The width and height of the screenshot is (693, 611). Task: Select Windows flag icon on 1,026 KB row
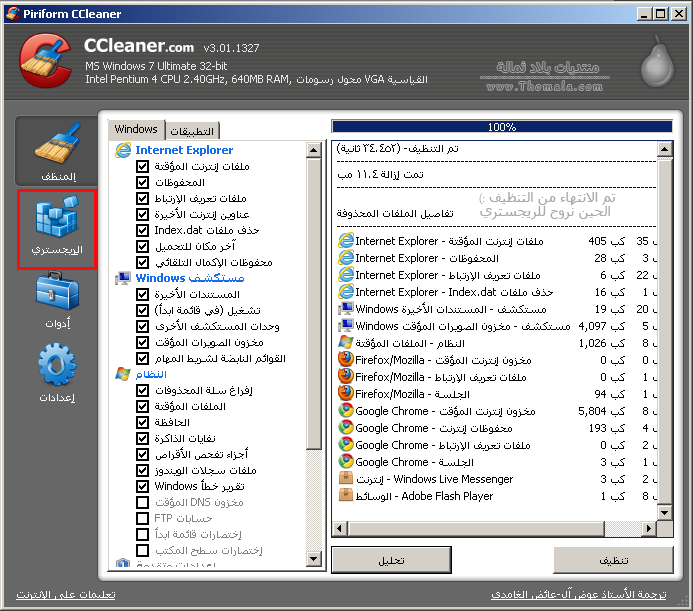tap(346, 343)
